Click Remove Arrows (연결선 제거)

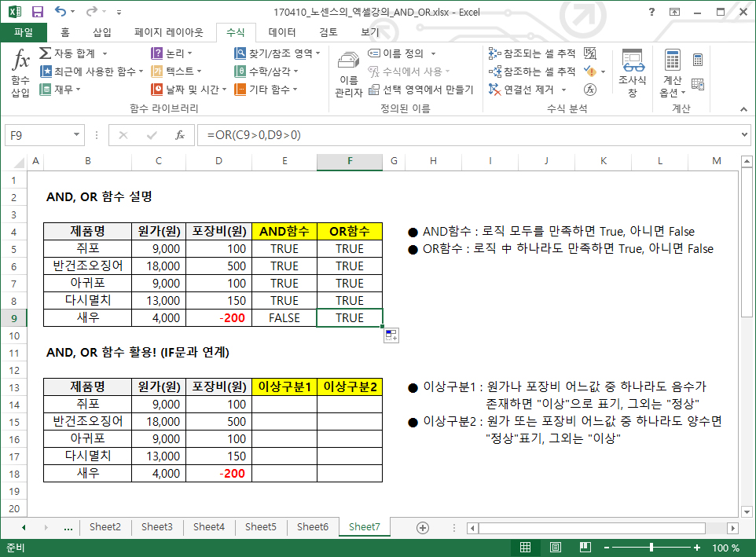[521, 90]
